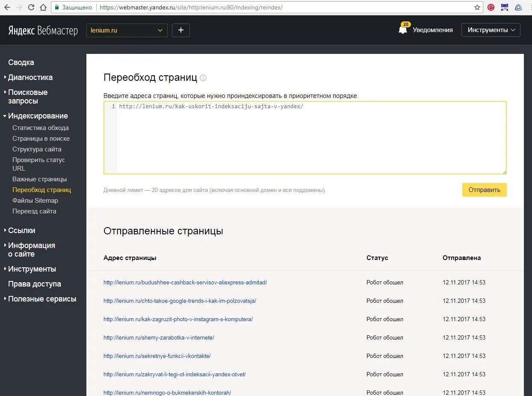Open zakryvat-li-tegi-ot-indeksacii link

pyautogui.click(x=174, y=375)
